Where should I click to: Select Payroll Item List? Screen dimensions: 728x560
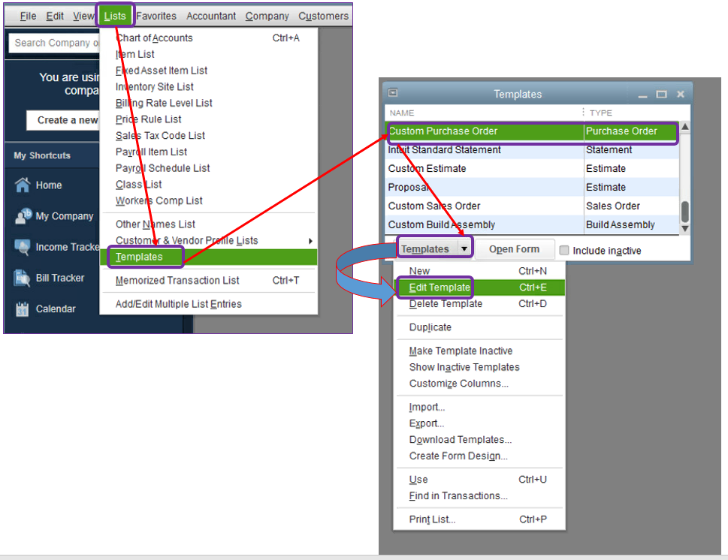click(209, 152)
